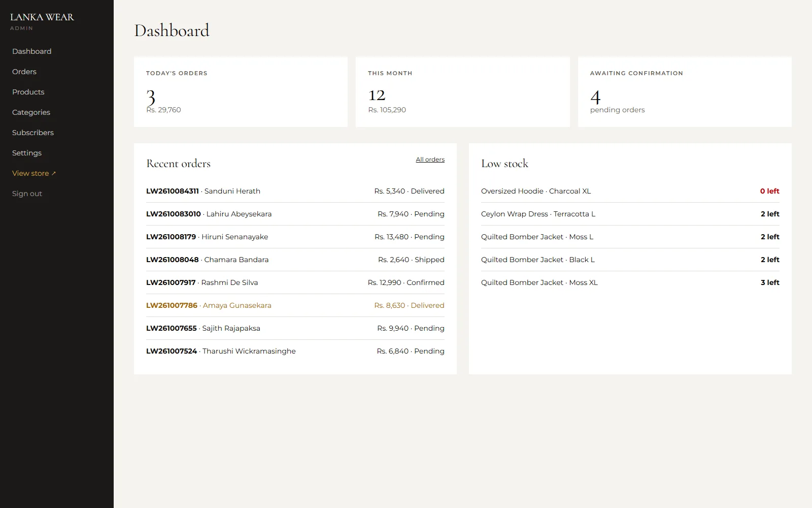The image size is (812, 508).
Task: Open order LW261008179 Hiruni Senanayake
Action: click(295, 237)
